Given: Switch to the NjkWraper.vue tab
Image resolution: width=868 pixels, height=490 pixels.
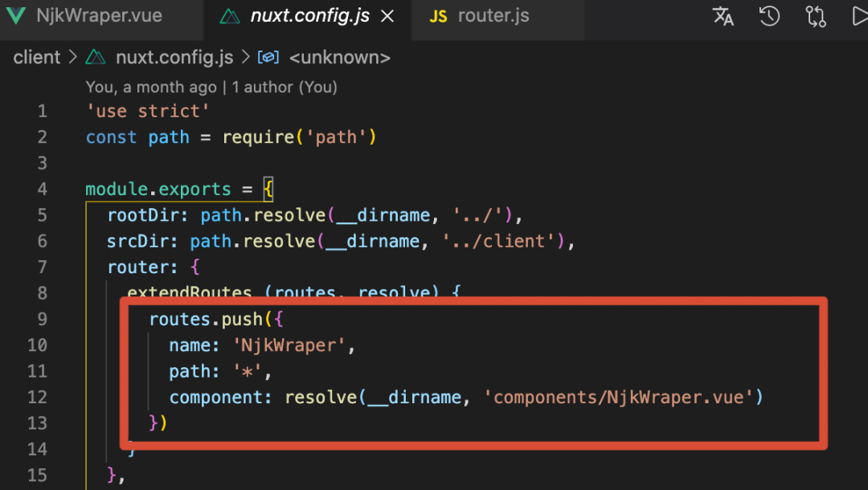Looking at the screenshot, I should (99, 16).
